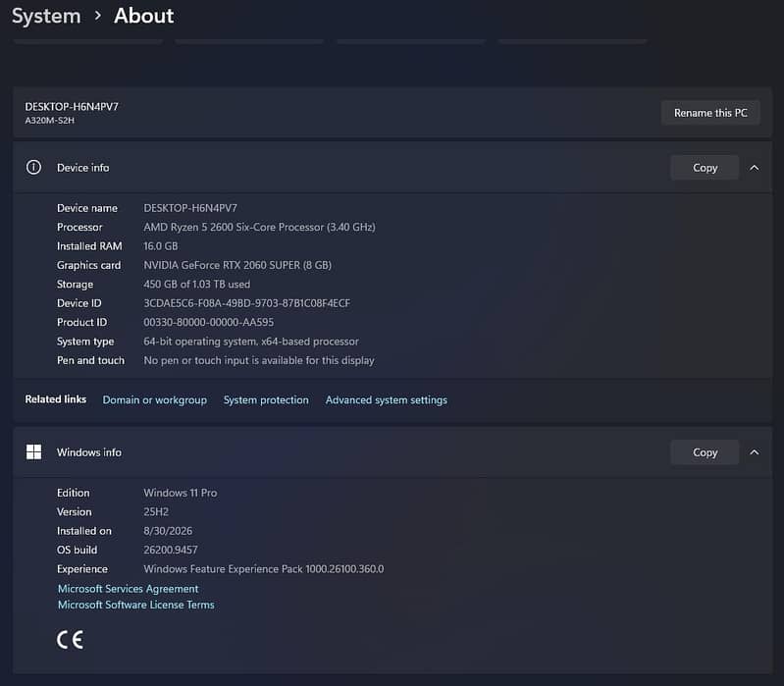This screenshot has width=784, height=686.
Task: Select the 16.0 GB installed RAM value
Action: (x=161, y=246)
